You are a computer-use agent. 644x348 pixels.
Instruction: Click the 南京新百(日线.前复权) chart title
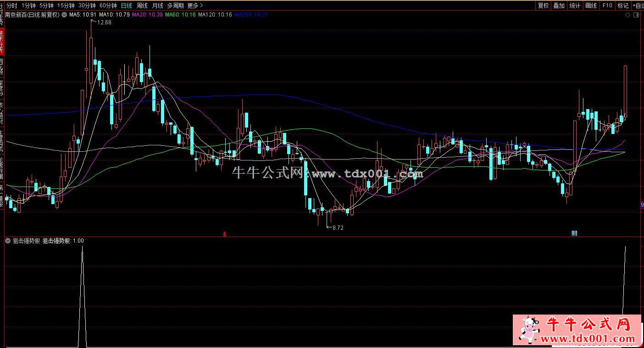[x=32, y=15]
